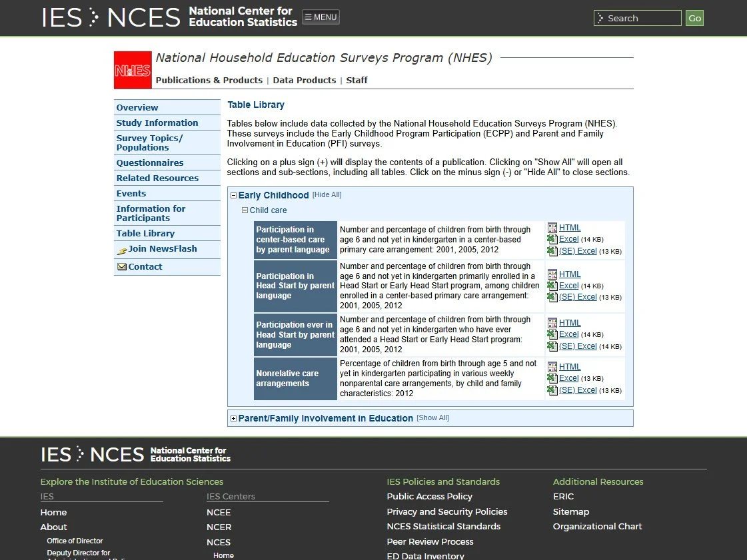Open footer Office of Director link
Screen dimensions: 747x560
(75, 541)
